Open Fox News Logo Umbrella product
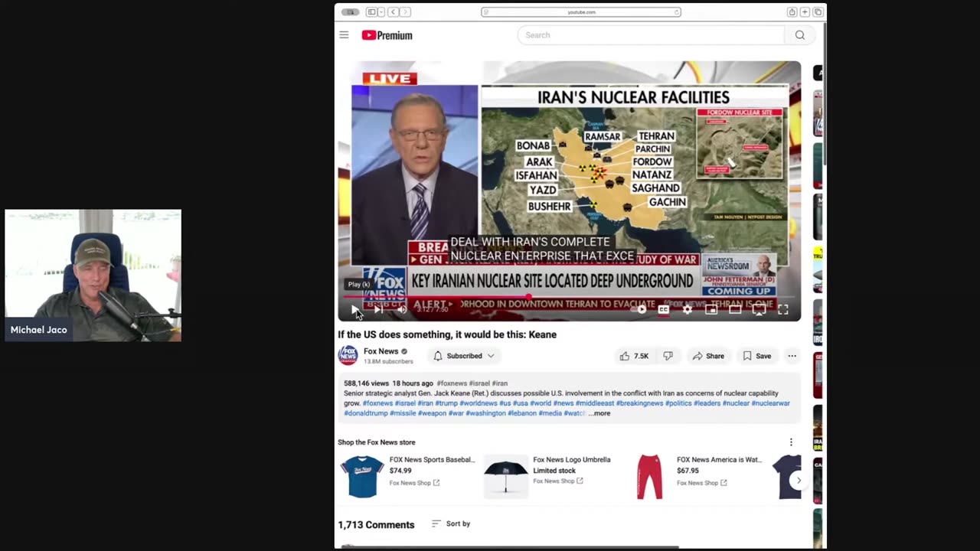The width and height of the screenshot is (980, 551). click(x=548, y=476)
